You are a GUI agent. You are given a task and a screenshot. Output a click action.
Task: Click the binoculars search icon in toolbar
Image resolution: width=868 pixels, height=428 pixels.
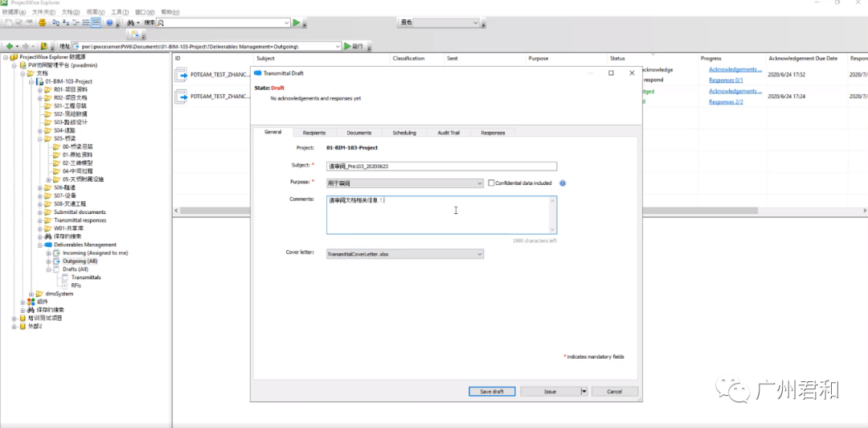pos(130,23)
